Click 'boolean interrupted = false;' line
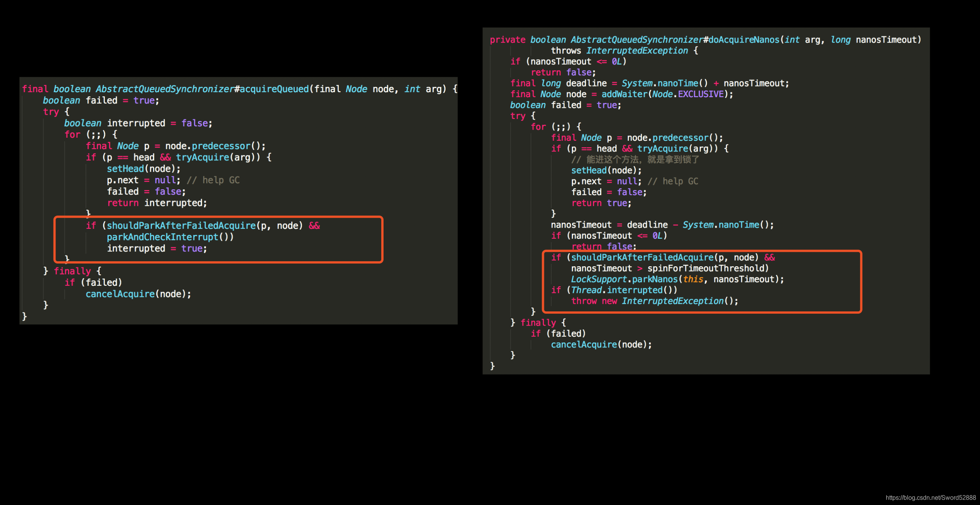The width and height of the screenshot is (980, 505). [138, 123]
